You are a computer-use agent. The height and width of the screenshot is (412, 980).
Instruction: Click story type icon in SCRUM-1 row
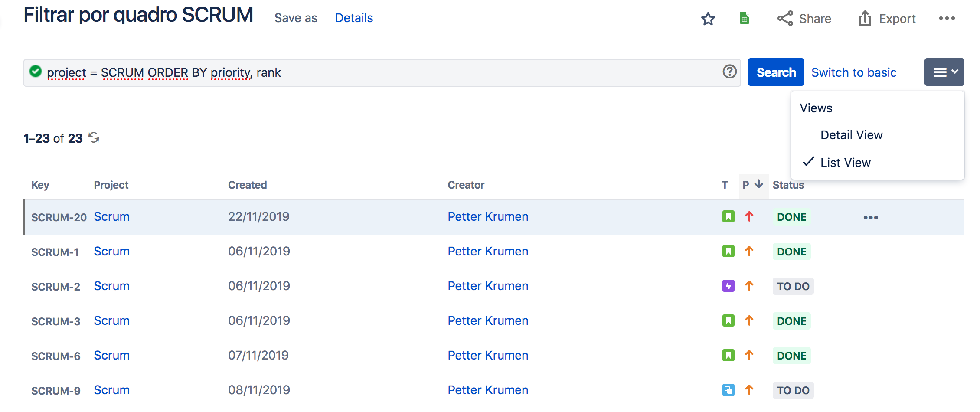click(728, 251)
